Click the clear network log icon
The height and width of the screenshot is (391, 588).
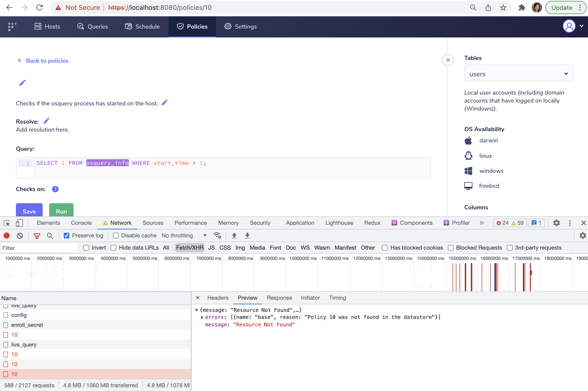tap(20, 235)
